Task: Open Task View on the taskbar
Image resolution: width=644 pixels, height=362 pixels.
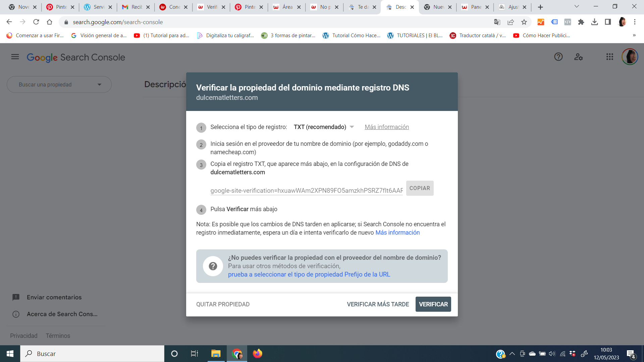Action: tap(195, 354)
